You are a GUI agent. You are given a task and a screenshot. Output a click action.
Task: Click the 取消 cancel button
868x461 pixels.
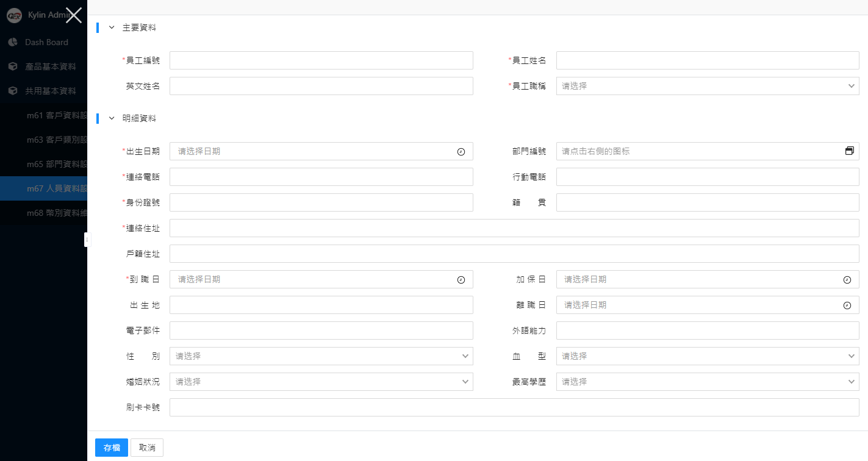tap(147, 448)
